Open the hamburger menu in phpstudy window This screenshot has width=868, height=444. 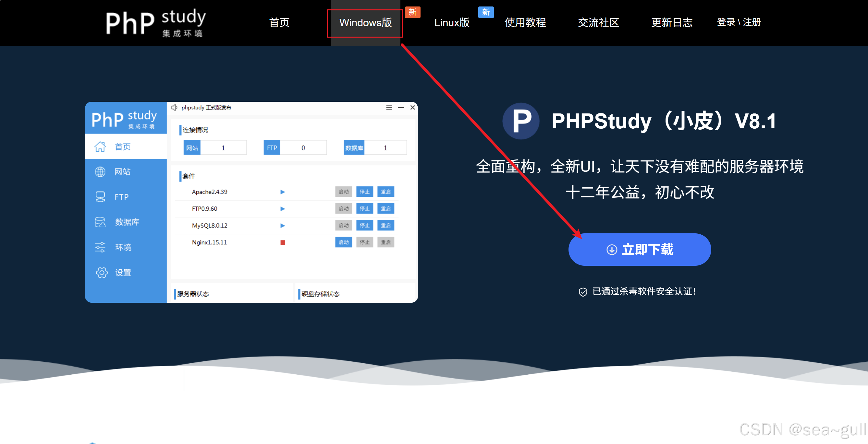click(389, 107)
